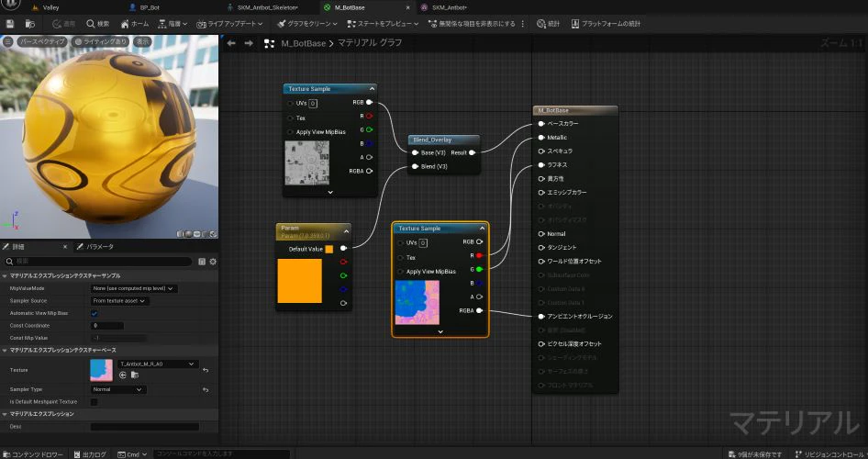Collapse the bottom マテリアルエクスプレッション section

coord(5,414)
